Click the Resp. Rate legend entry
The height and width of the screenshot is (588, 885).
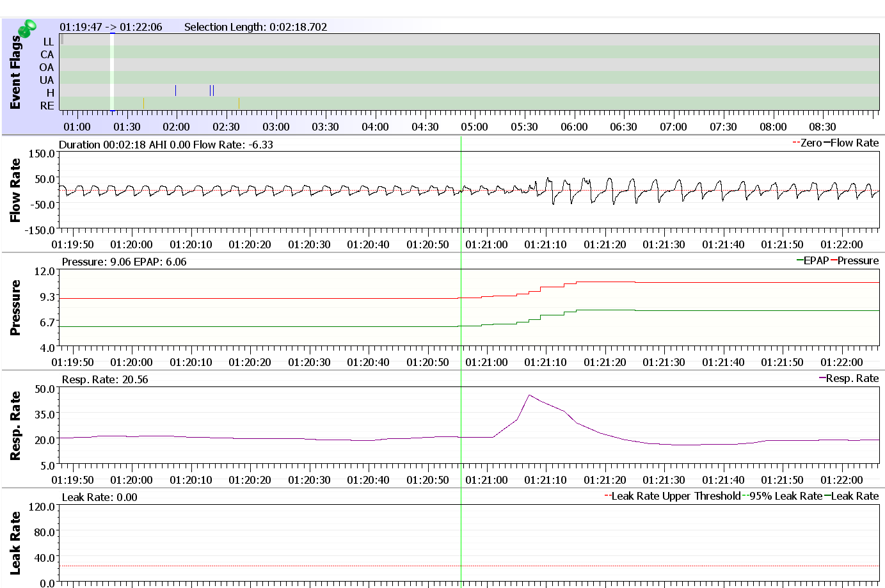pos(849,378)
